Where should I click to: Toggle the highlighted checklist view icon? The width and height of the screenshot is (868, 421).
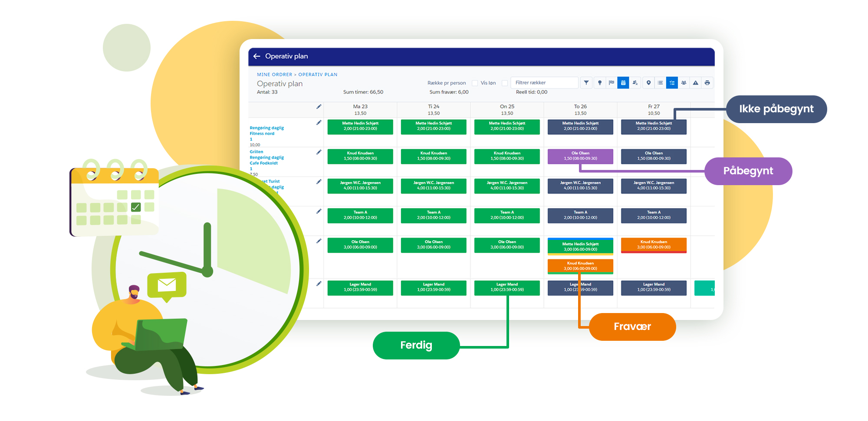coord(672,83)
